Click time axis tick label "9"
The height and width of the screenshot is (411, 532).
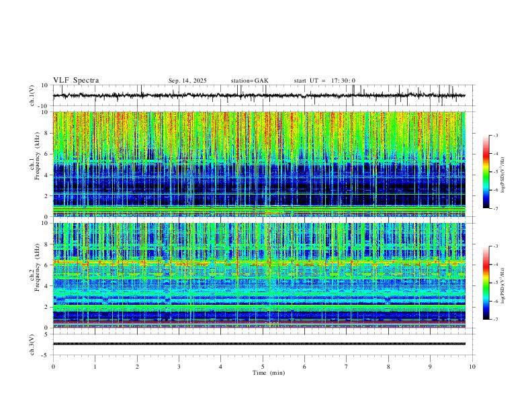coord(430,367)
